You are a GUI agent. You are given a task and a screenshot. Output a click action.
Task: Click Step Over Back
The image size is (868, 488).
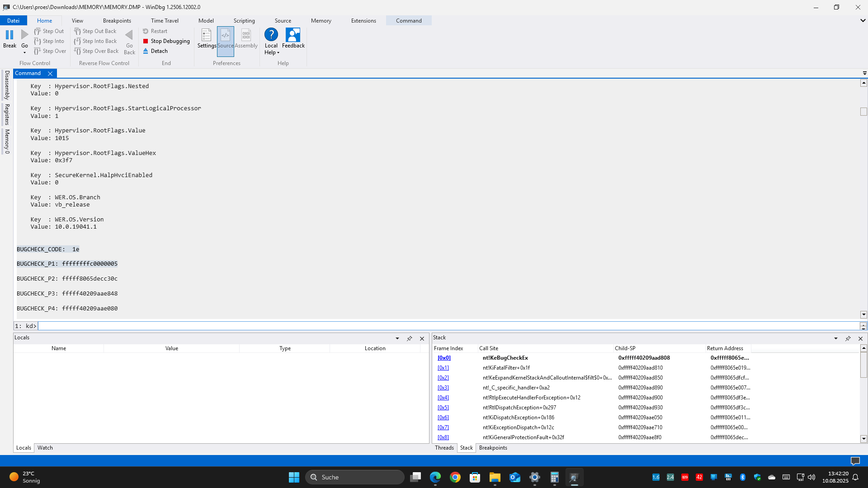click(96, 51)
